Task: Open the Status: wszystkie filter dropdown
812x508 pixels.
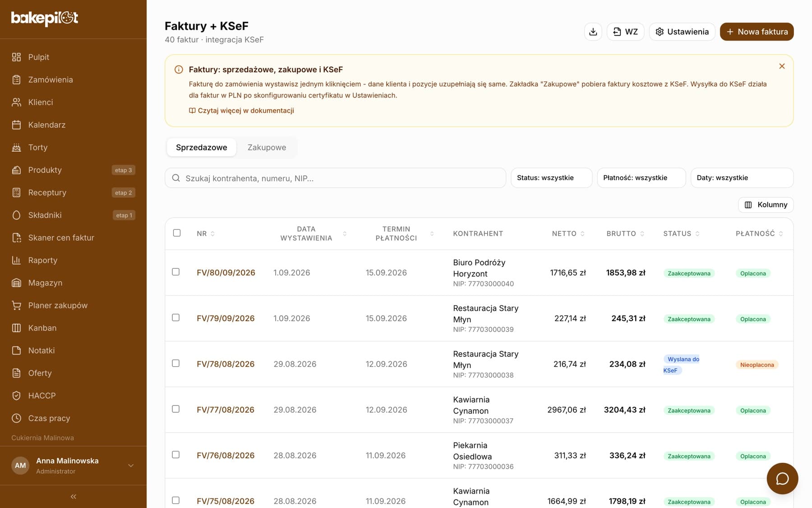Action: (551, 178)
